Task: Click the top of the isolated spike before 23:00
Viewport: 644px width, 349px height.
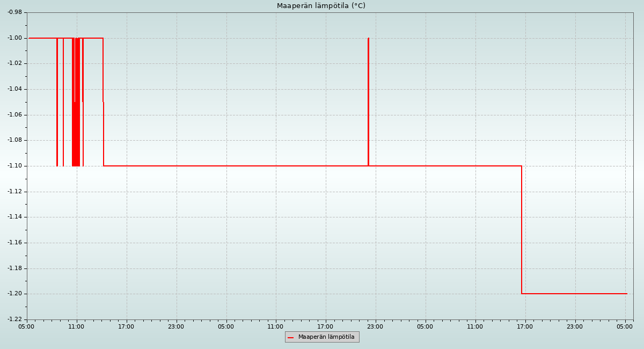Action: pos(368,39)
